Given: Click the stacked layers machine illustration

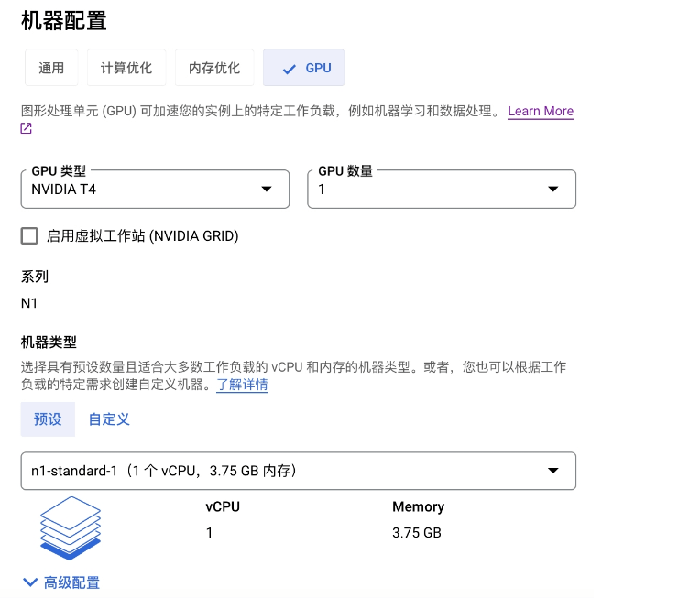Looking at the screenshot, I should (71, 528).
